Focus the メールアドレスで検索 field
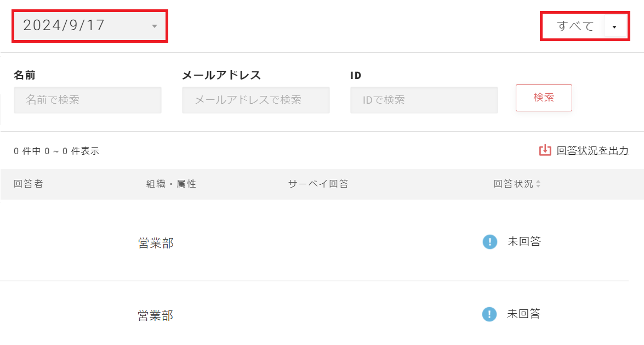Viewport: 644px width, 345px height. click(256, 100)
